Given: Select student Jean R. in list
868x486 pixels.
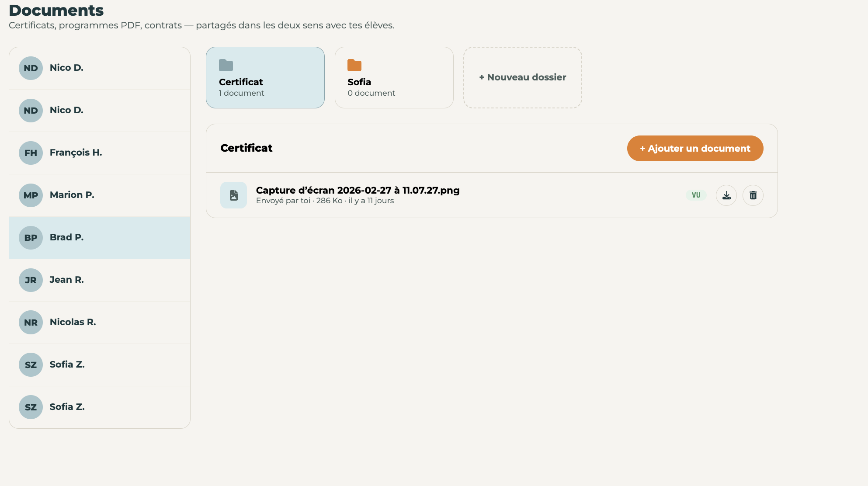Looking at the screenshot, I should coord(100,280).
